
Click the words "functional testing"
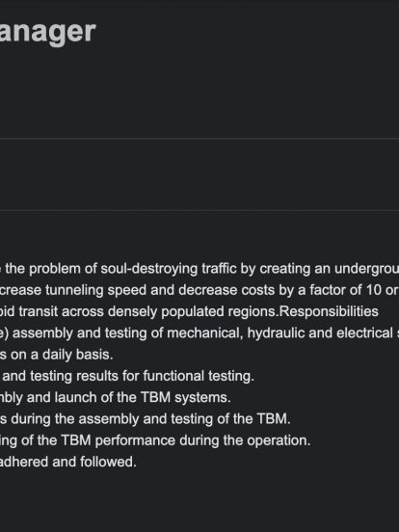198,376
